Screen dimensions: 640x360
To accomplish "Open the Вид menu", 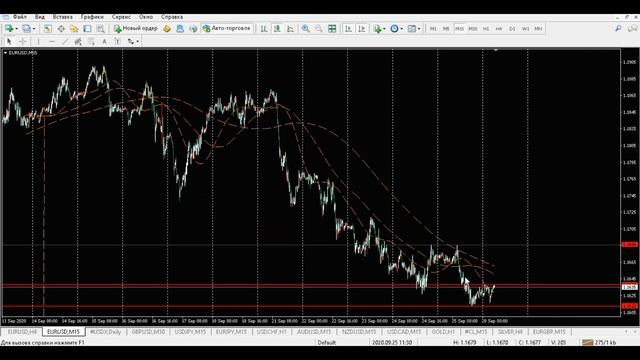I will (40, 17).
